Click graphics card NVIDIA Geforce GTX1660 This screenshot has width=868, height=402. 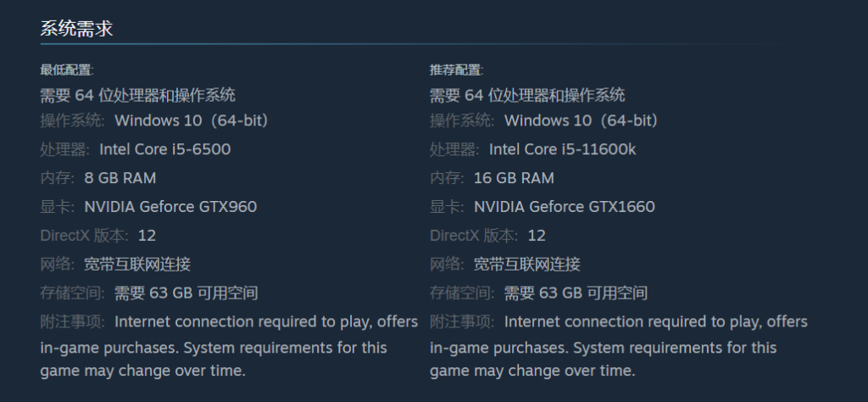(564, 207)
